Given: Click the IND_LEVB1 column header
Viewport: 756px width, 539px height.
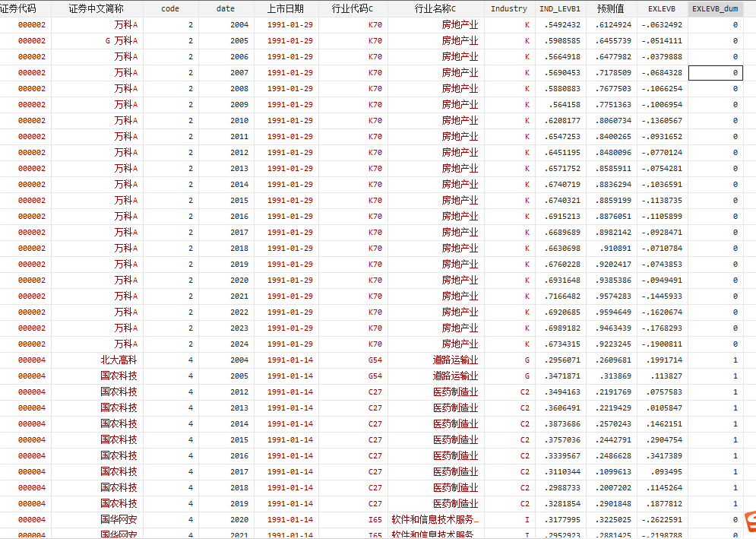Looking at the screenshot, I should click(x=559, y=8).
